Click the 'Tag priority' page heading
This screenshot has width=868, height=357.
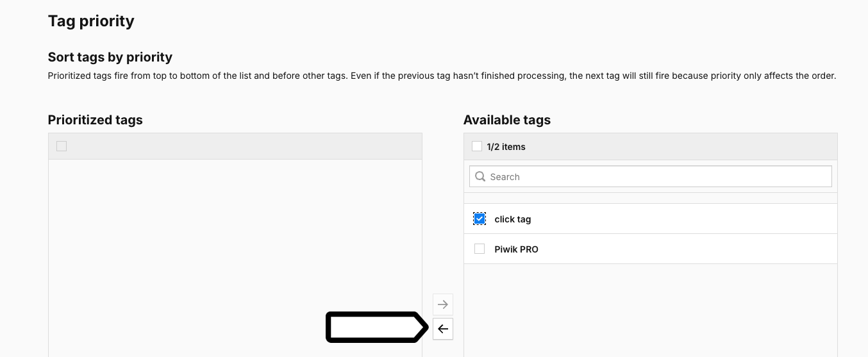coord(91,21)
